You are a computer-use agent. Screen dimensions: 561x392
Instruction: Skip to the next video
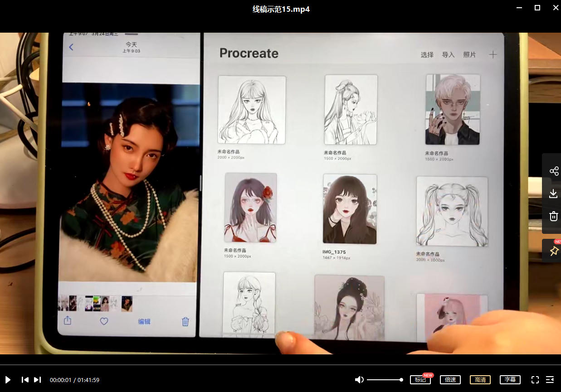tap(38, 380)
